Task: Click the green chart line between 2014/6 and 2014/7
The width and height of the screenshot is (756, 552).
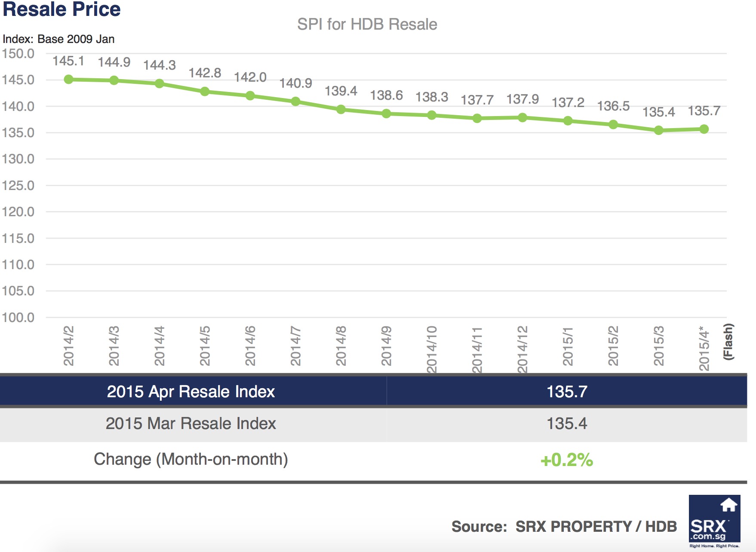Action: pos(273,98)
